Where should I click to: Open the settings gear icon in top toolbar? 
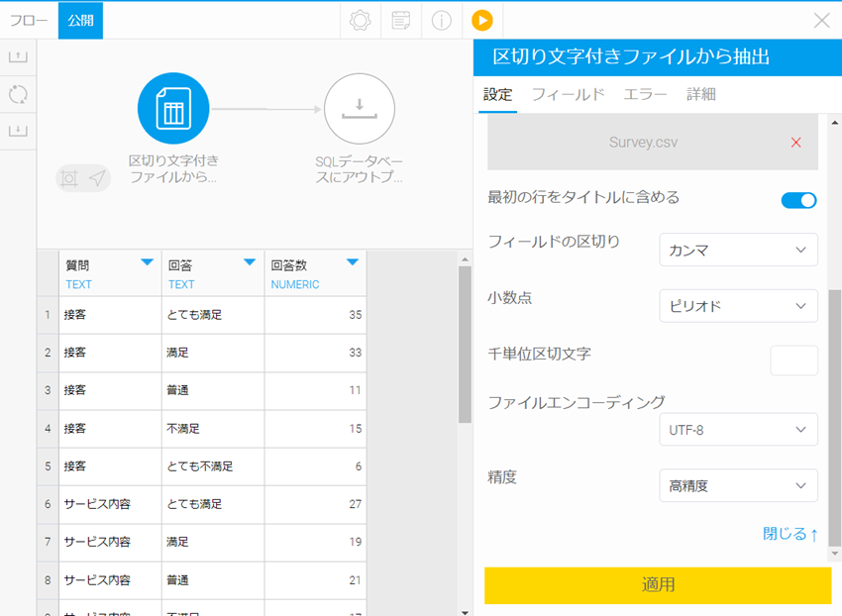361,21
